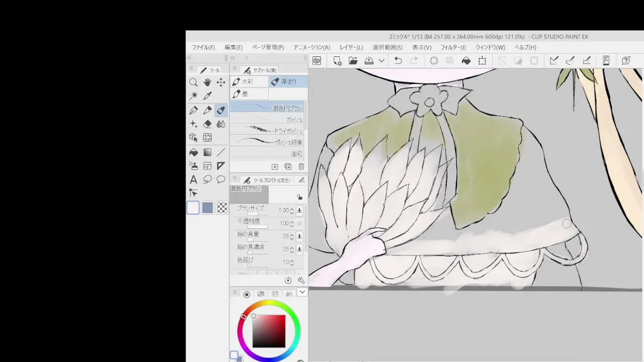Select the Blend tool
The width and height of the screenshot is (644, 362).
tap(221, 124)
